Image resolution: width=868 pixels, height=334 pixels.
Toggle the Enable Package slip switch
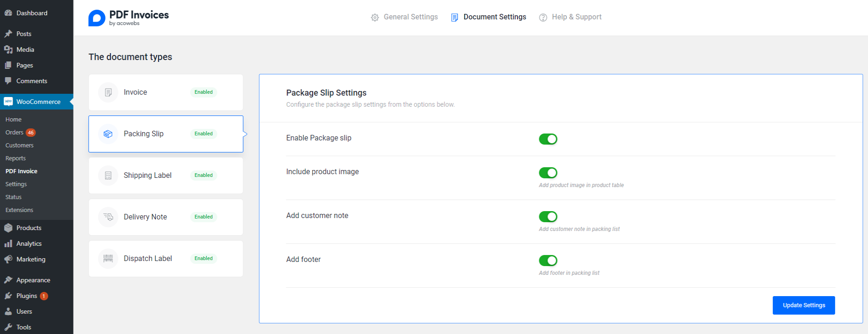pyautogui.click(x=548, y=139)
